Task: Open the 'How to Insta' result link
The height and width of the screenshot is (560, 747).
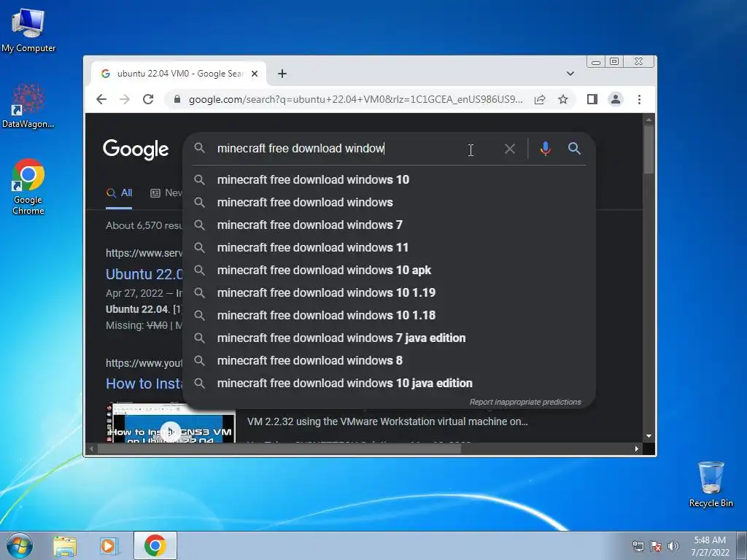Action: coord(144,384)
